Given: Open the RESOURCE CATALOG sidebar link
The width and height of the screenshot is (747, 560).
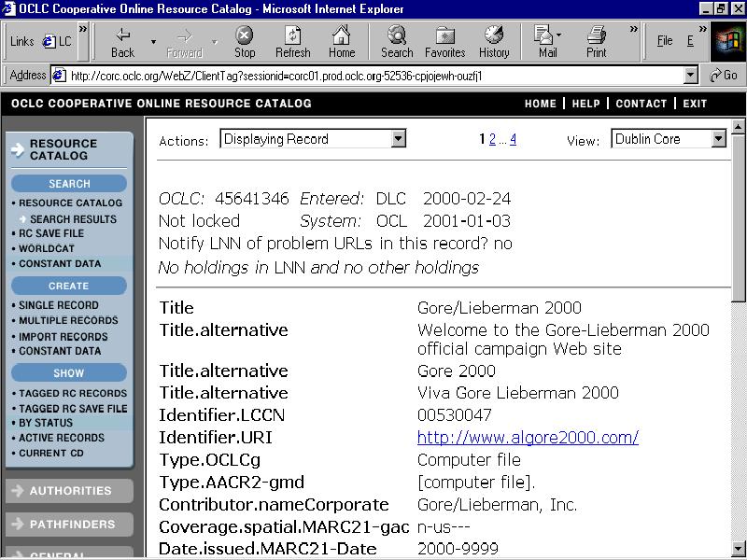Looking at the screenshot, I should pyautogui.click(x=71, y=203).
